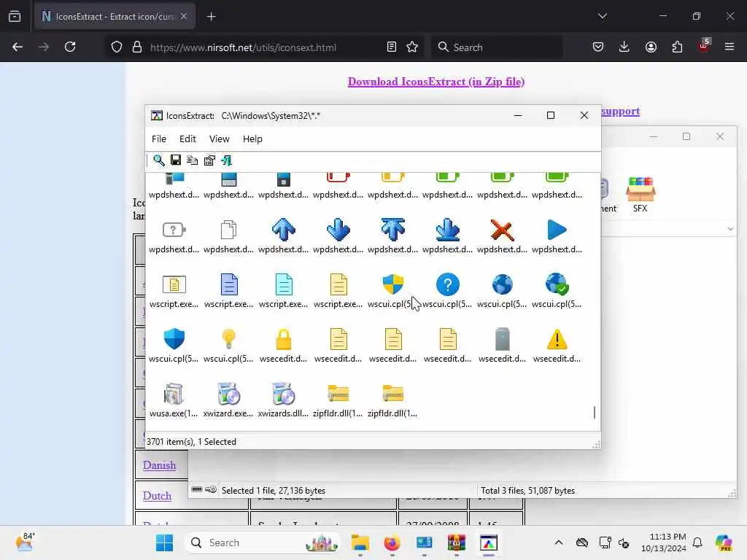
Task: Select the gray server tower wsecedit icon
Action: pos(502,339)
